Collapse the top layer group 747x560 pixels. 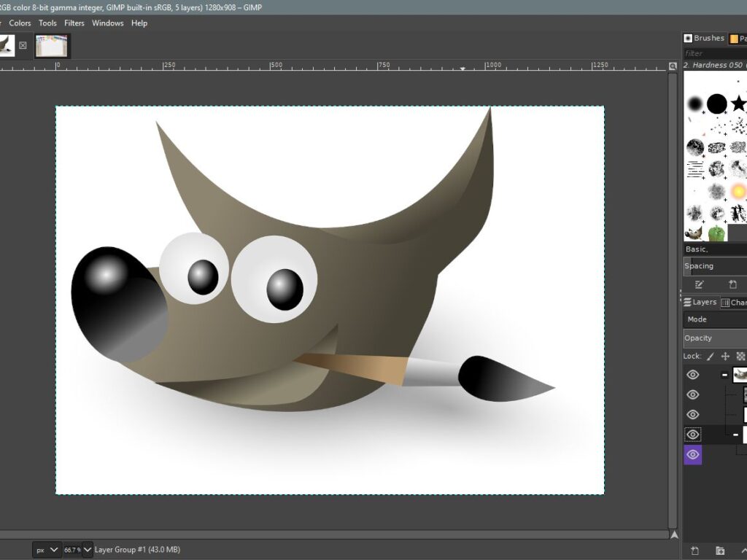(x=724, y=375)
